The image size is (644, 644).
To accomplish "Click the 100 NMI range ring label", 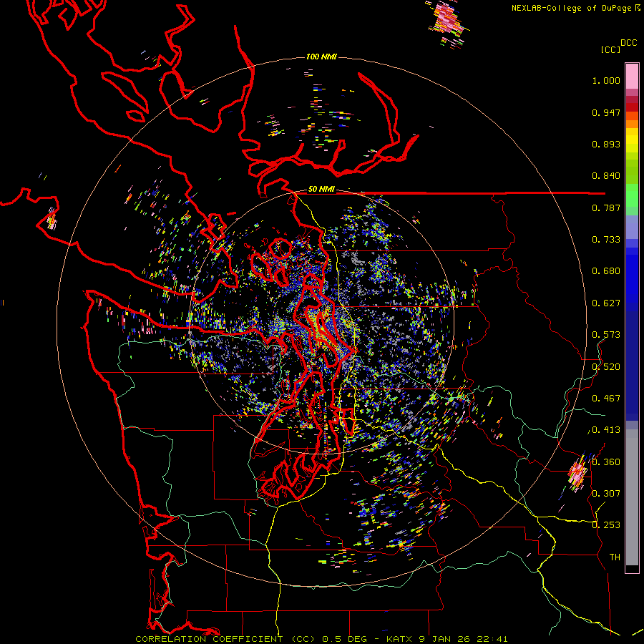I will 321,57.
